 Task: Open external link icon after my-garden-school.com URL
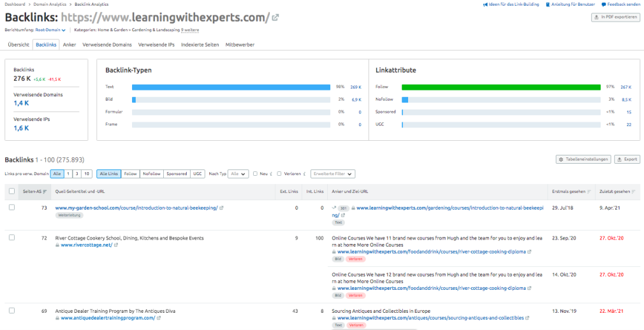(x=221, y=208)
